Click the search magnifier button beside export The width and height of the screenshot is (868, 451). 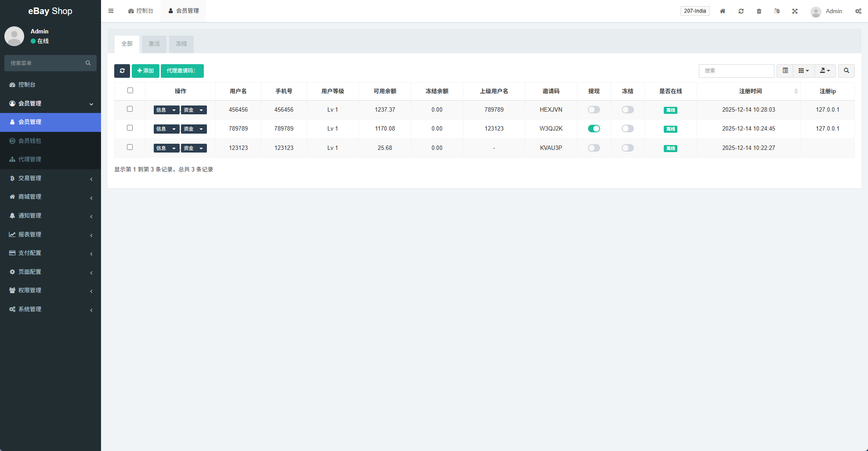pyautogui.click(x=846, y=71)
